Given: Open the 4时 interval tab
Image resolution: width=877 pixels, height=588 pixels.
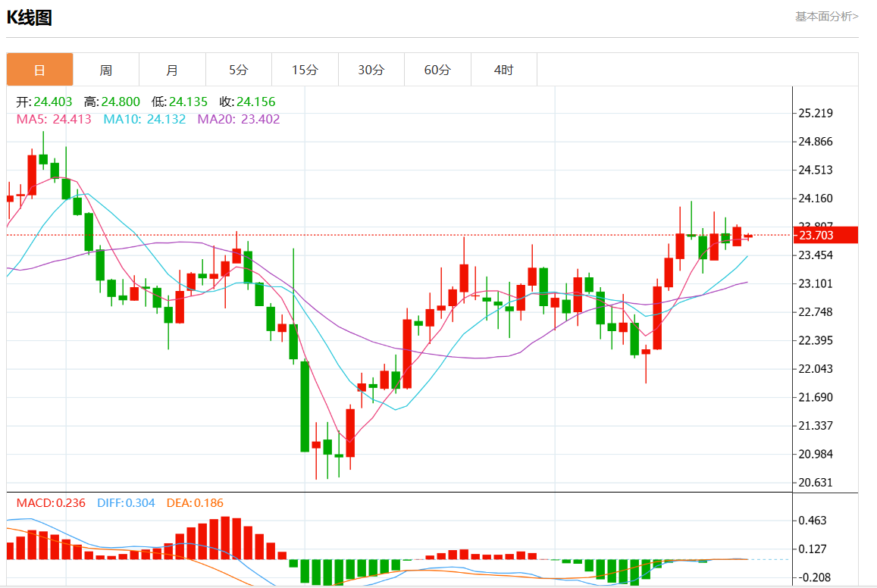Looking at the screenshot, I should tap(504, 70).
